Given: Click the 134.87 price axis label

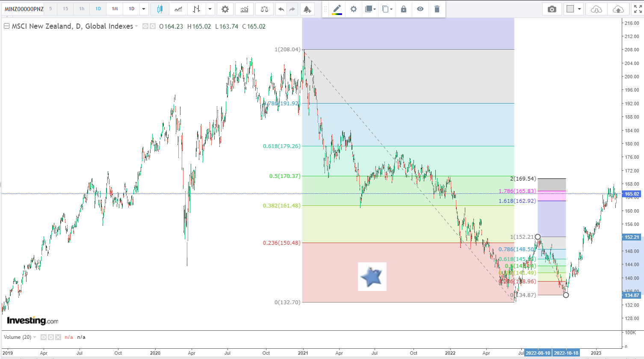Looking at the screenshot, I should pos(632,295).
